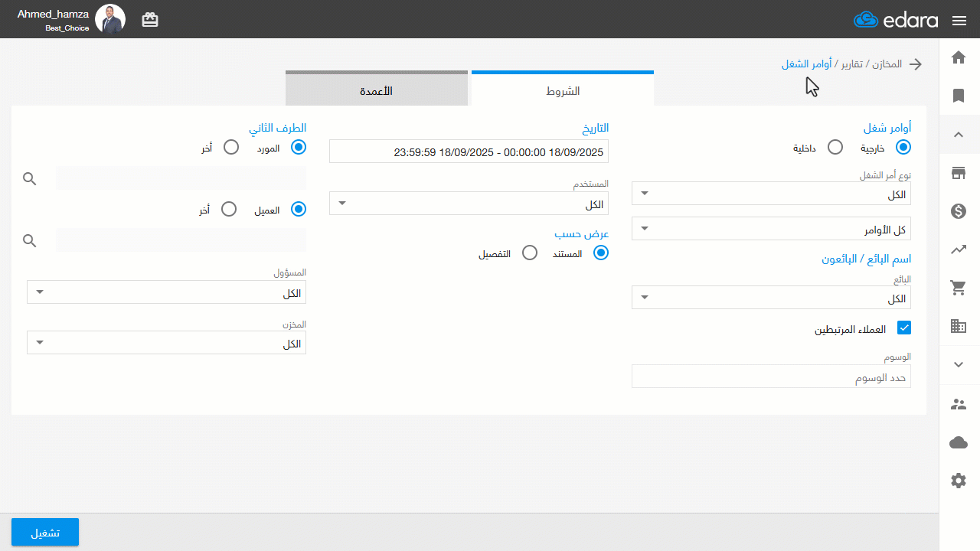980x551 pixels.
Task: Uncheck the العملاء المرتبطين checkbox
Action: 904,328
